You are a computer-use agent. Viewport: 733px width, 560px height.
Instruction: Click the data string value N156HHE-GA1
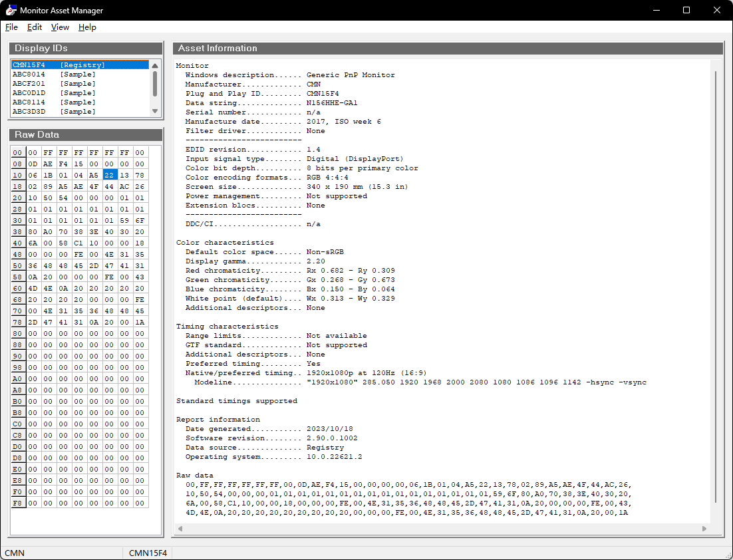click(x=332, y=103)
